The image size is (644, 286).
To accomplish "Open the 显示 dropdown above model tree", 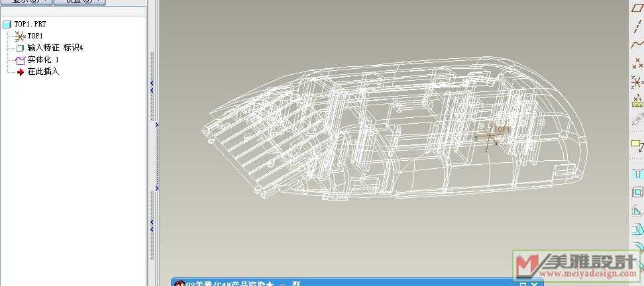I will [x=27, y=1].
